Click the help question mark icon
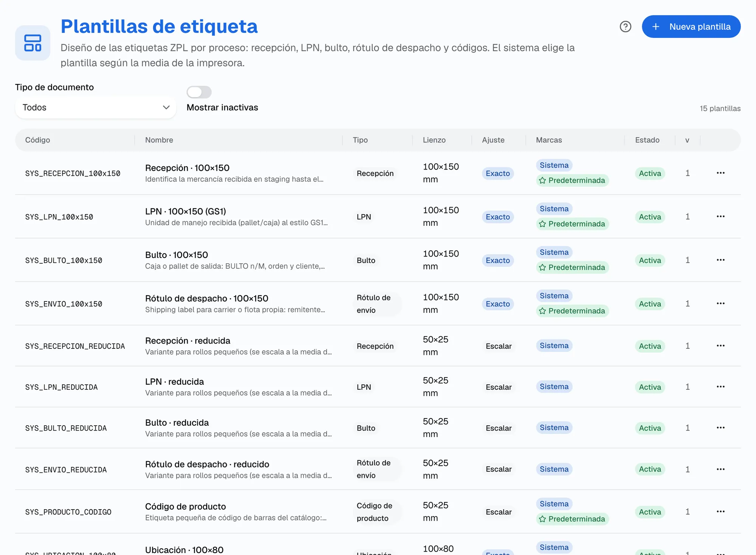This screenshot has width=756, height=555. 626,26
